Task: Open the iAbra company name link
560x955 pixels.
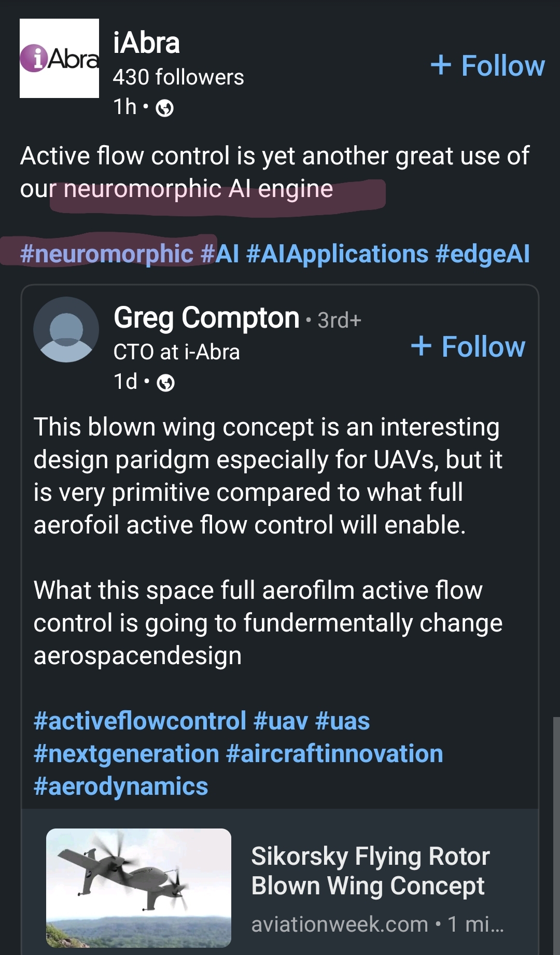Action: (146, 43)
